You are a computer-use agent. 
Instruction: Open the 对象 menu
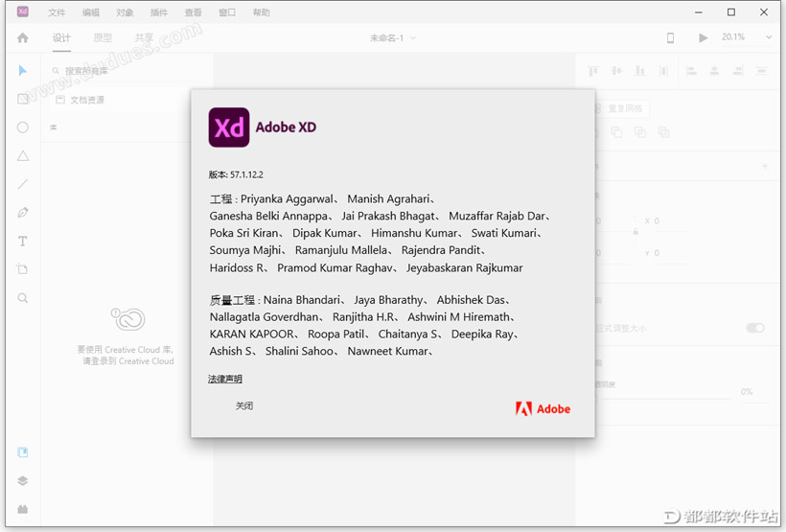coord(125,12)
